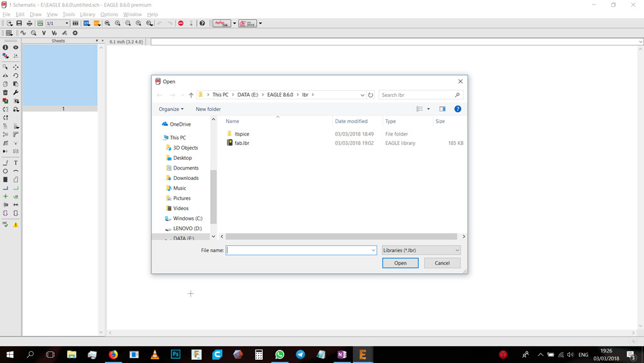Toggle the preview pane button
The height and width of the screenshot is (363, 644).
pos(442,109)
